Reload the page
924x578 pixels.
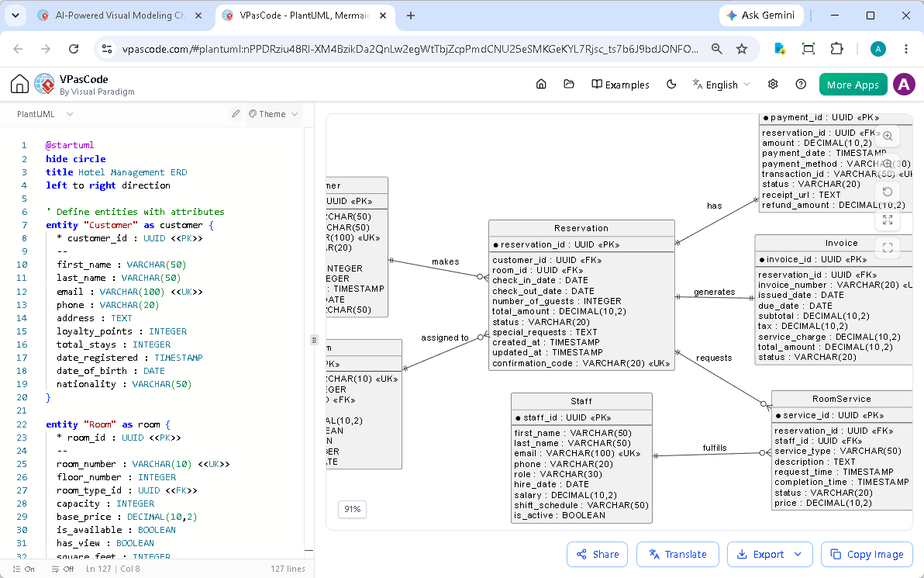point(74,49)
